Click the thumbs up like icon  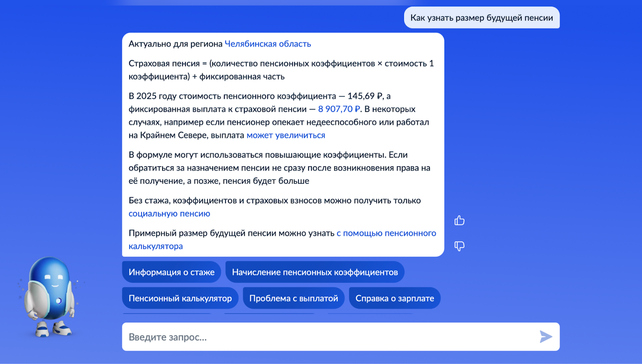(x=459, y=220)
